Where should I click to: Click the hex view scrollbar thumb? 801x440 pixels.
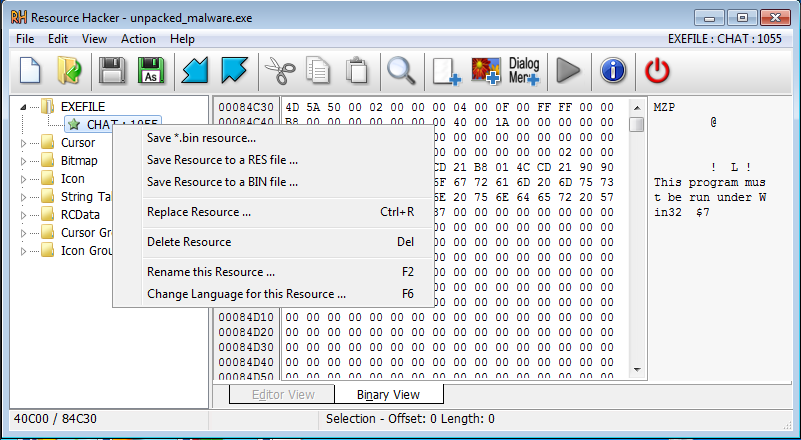tap(637, 124)
